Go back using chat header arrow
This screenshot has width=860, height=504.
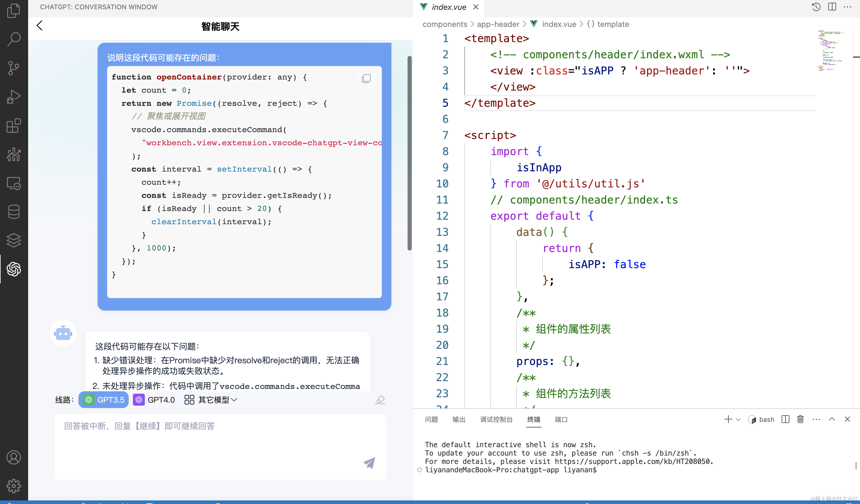coord(39,26)
